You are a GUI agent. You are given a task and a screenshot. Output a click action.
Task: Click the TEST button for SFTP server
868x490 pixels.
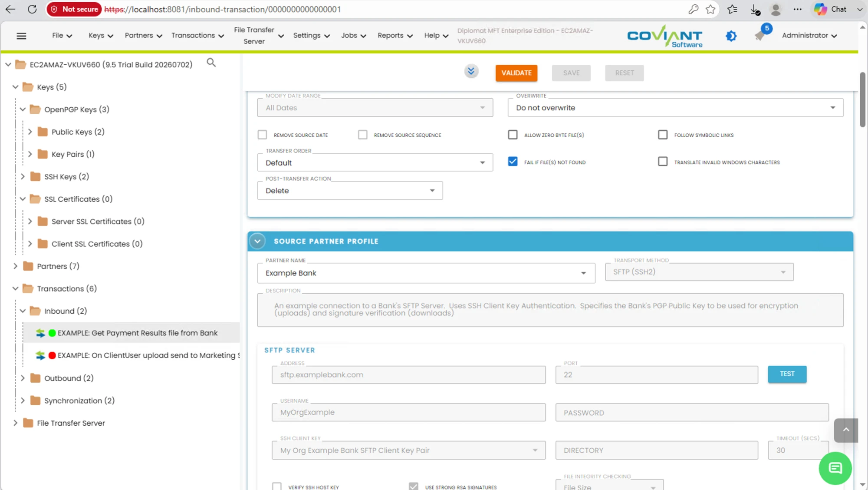[x=787, y=374]
